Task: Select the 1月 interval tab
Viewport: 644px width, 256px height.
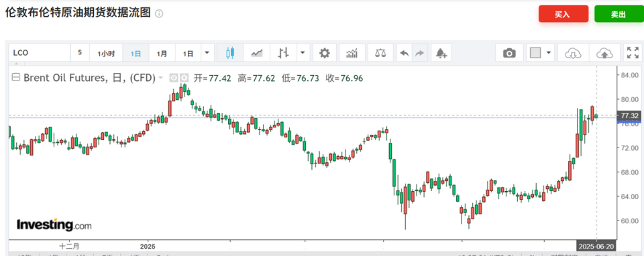Action: pos(162,54)
